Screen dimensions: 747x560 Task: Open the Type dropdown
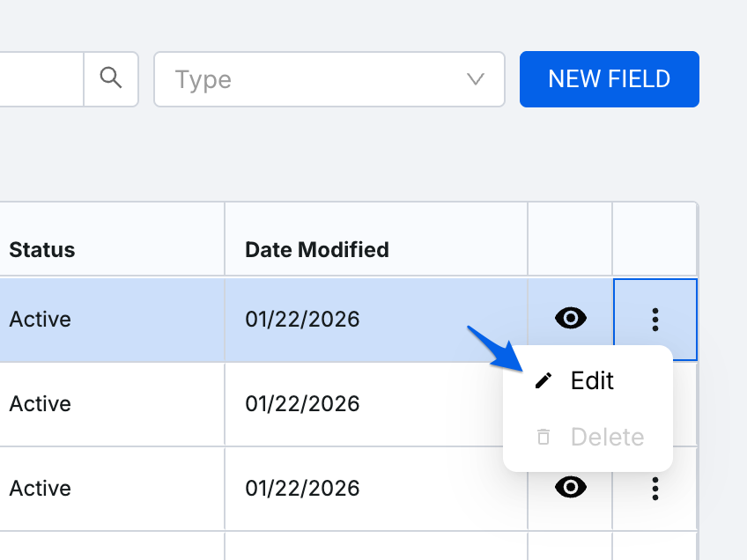coord(317,79)
